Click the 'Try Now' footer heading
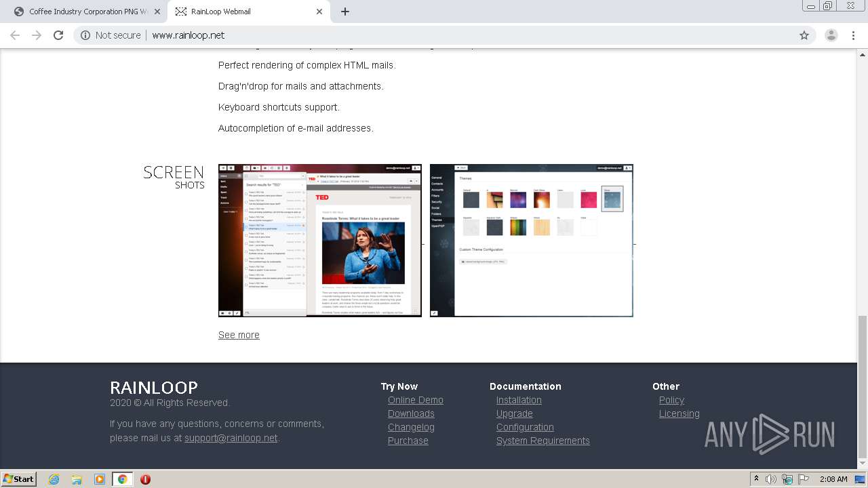 click(x=399, y=386)
